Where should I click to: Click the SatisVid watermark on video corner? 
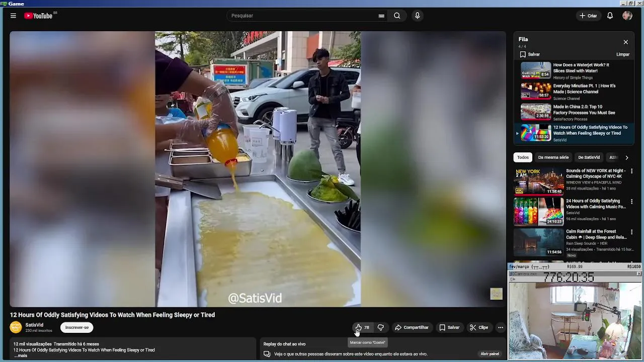[496, 294]
